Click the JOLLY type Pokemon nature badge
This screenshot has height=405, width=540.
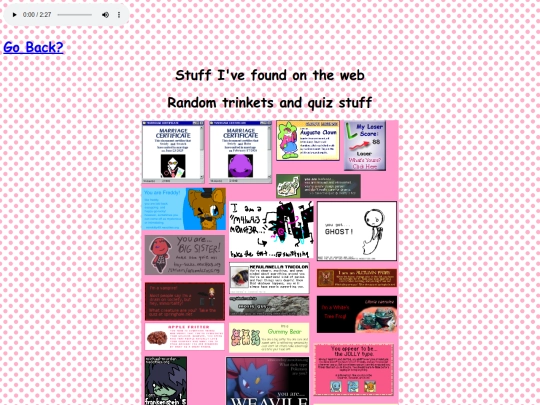[x=354, y=369]
